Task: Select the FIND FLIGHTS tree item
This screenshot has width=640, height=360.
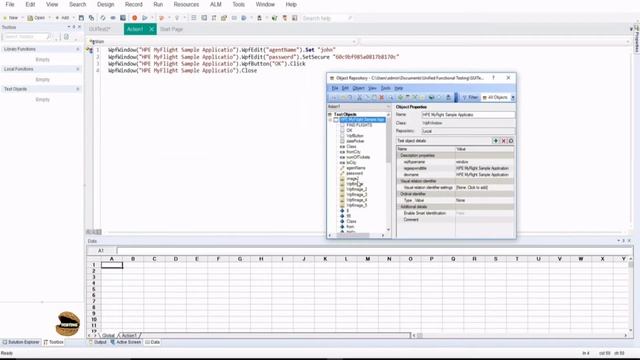Action: pyautogui.click(x=359, y=125)
